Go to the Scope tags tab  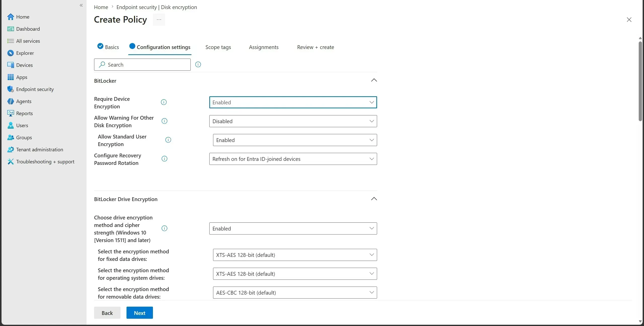tap(218, 47)
